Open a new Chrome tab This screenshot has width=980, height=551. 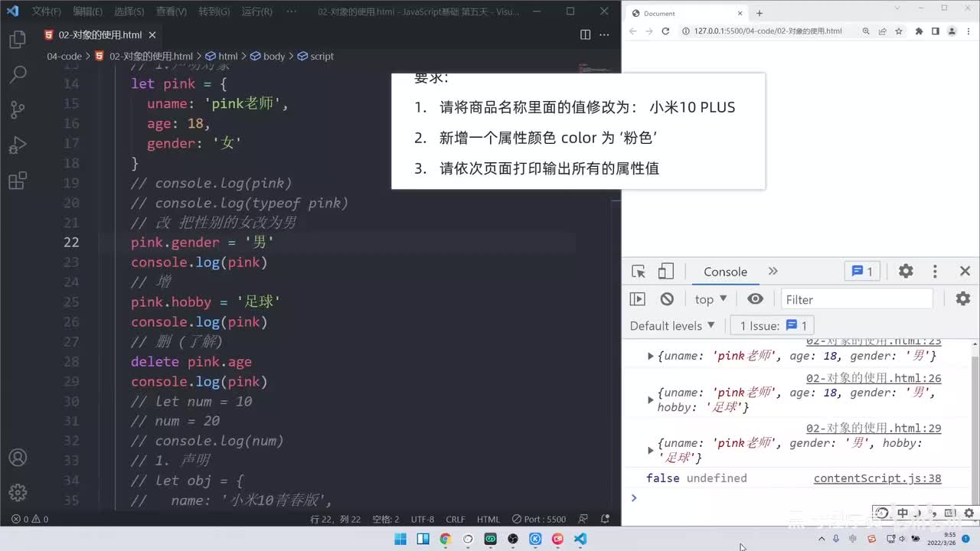pyautogui.click(x=759, y=13)
